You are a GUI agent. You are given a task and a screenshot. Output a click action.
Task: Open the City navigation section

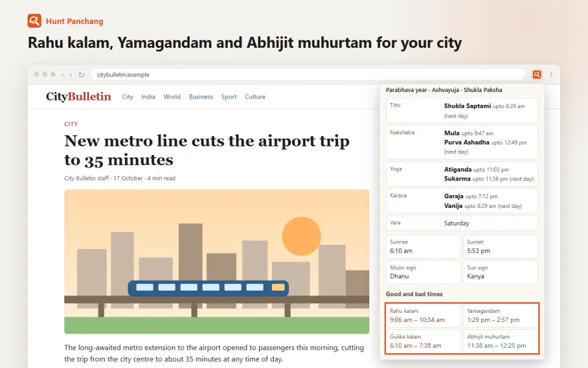127,96
